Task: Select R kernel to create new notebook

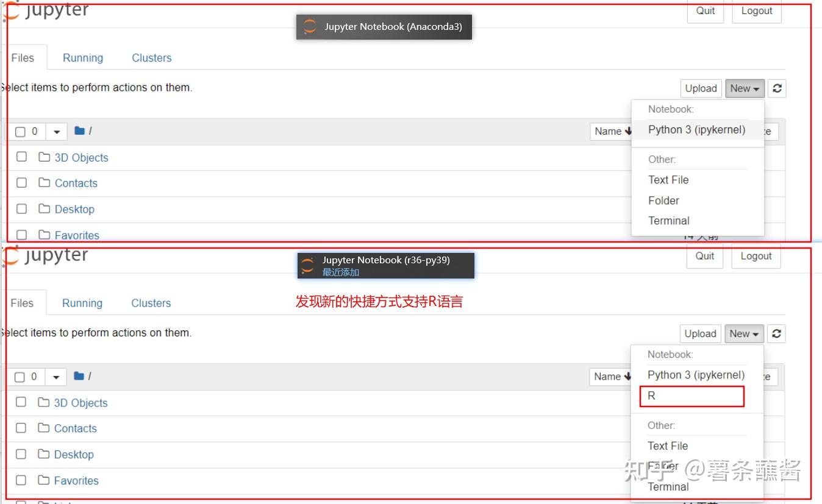Action: pos(651,396)
